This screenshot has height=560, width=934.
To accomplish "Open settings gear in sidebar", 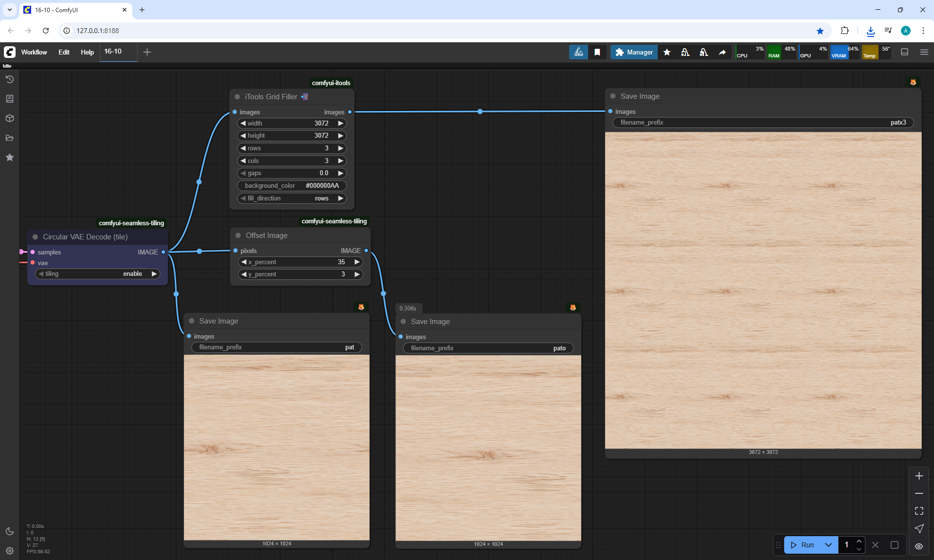I will point(10,551).
